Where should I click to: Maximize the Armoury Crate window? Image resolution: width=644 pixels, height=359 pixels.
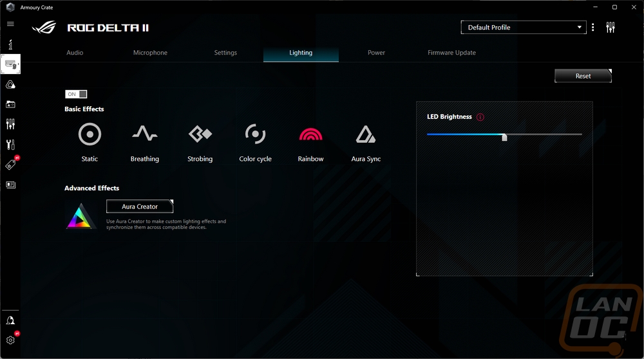(x=614, y=7)
